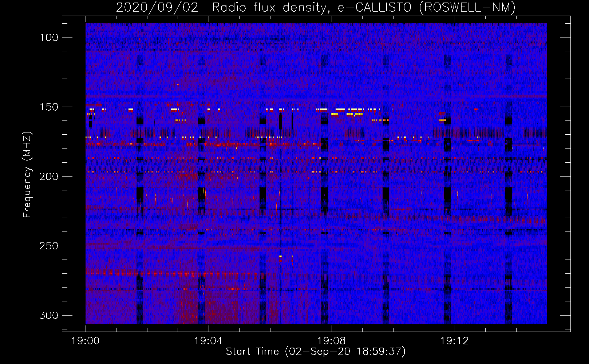Click the plot title text e-CALLISTO (ROSWELL-NM)
589x364 pixels.
coord(427,7)
